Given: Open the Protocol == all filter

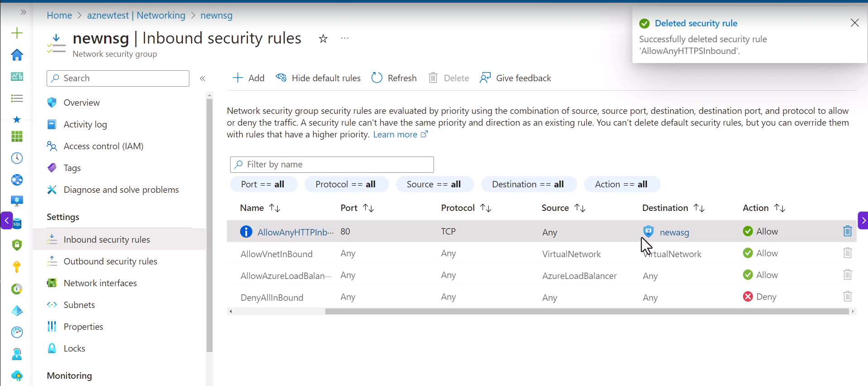Looking at the screenshot, I should [346, 184].
